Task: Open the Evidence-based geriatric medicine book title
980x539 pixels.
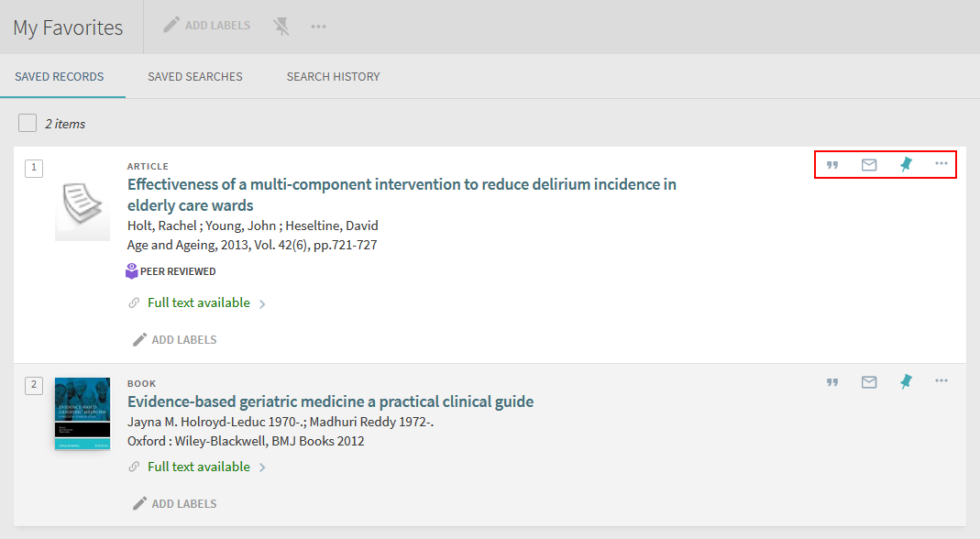Action: coord(330,401)
